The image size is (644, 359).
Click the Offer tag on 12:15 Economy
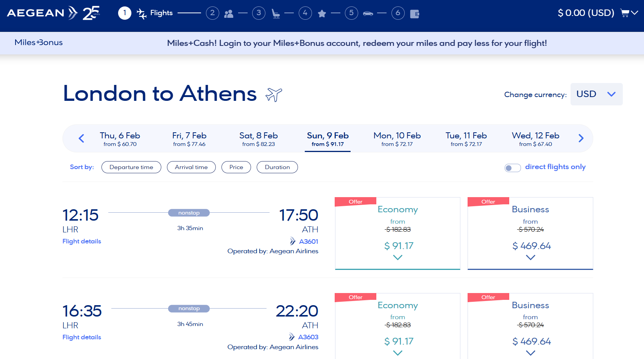click(356, 202)
